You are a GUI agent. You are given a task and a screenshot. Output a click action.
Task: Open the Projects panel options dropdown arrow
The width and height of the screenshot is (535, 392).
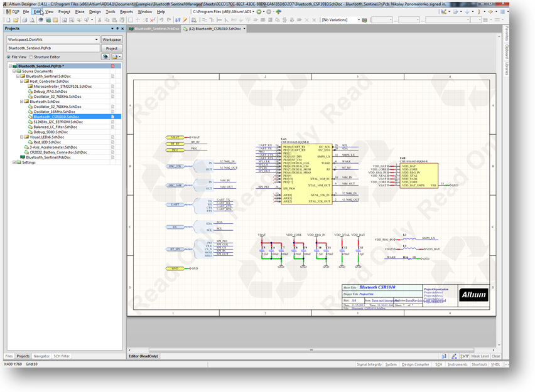click(112, 29)
